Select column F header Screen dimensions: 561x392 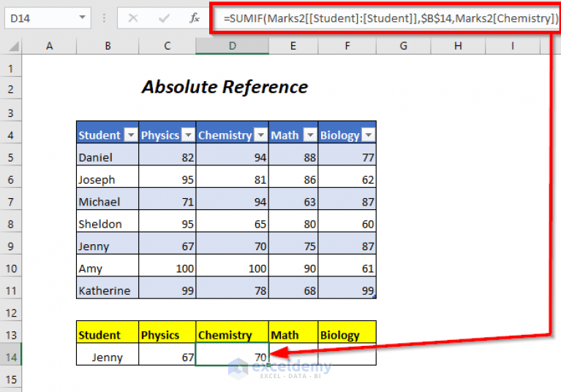[347, 46]
